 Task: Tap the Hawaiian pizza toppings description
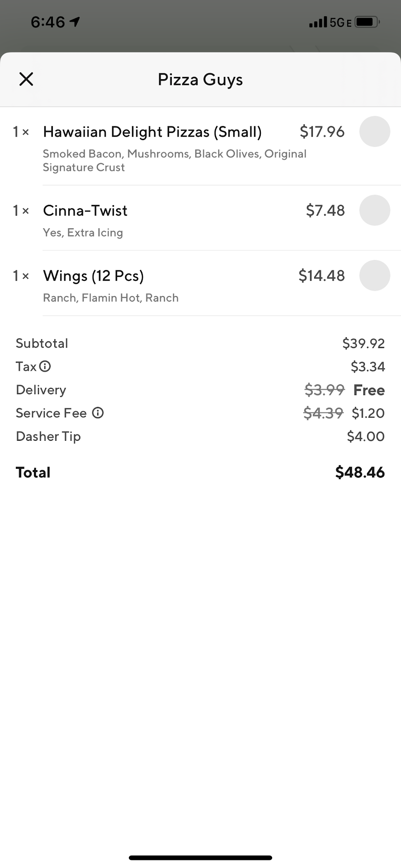[174, 160]
